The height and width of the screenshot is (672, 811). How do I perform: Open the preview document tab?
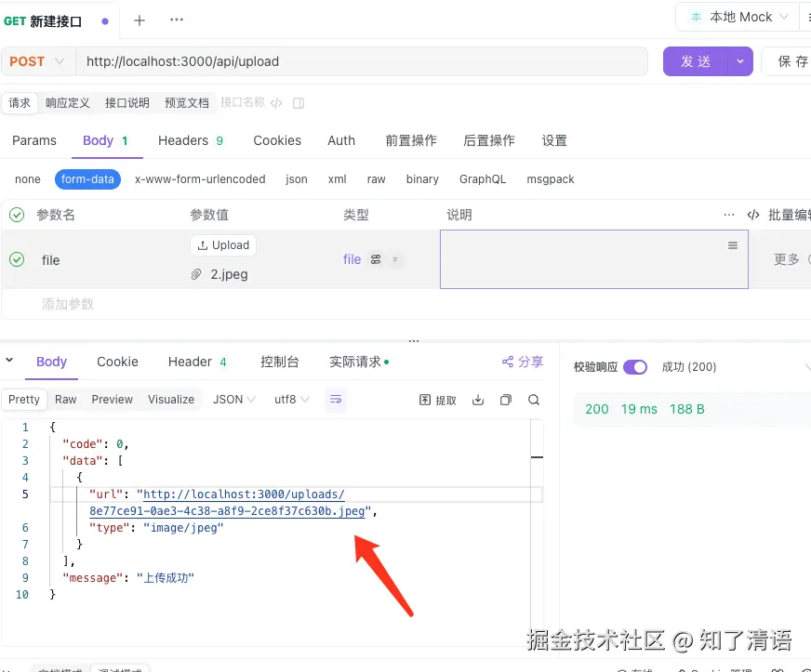[x=187, y=103]
